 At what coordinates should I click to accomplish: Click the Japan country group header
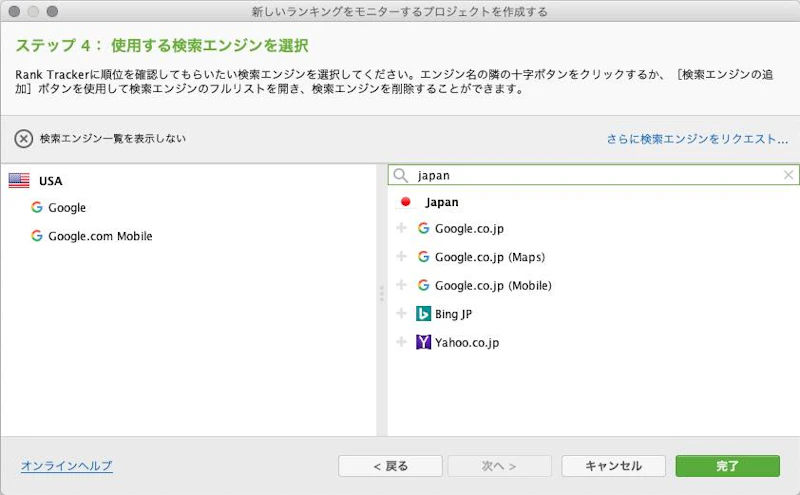click(x=441, y=202)
